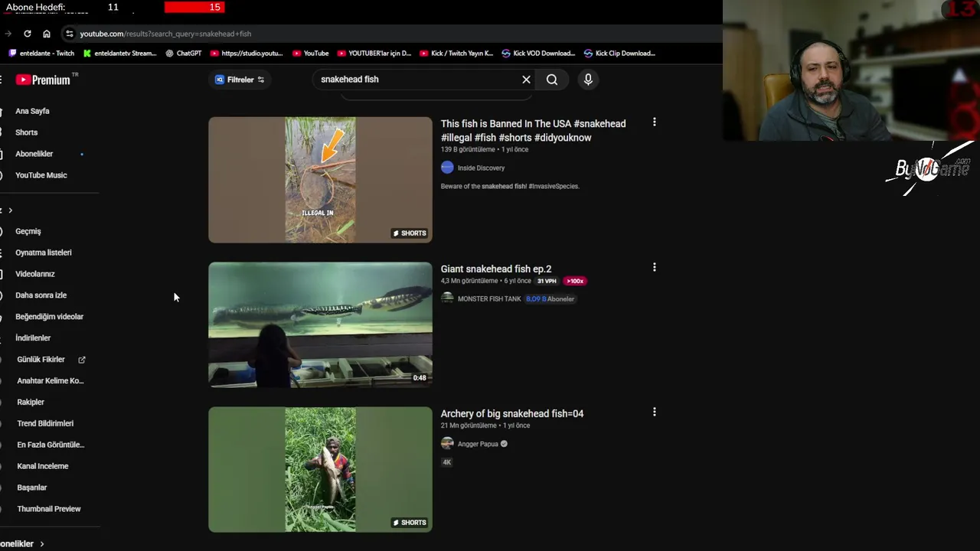980x551 pixels.
Task: Open studio.youtube bookmark
Action: (247, 54)
